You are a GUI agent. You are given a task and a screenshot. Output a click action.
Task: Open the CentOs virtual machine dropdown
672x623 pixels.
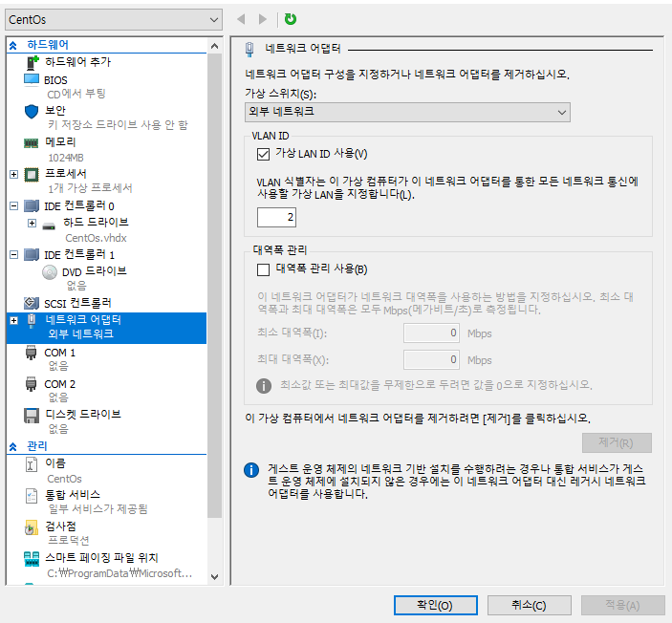coord(114,20)
